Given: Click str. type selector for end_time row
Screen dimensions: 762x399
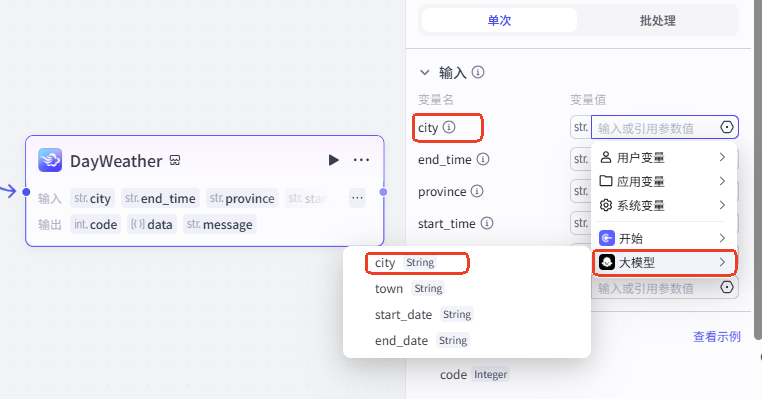Looking at the screenshot, I should click(581, 159).
